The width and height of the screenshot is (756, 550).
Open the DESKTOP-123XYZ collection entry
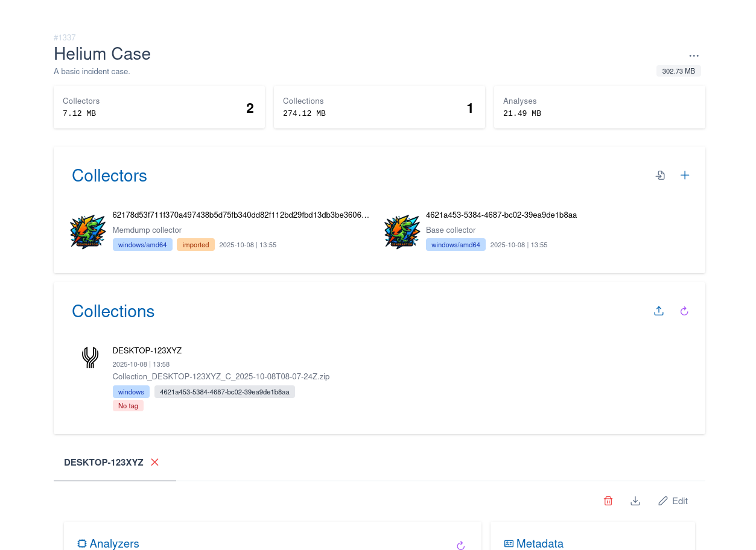(x=147, y=350)
